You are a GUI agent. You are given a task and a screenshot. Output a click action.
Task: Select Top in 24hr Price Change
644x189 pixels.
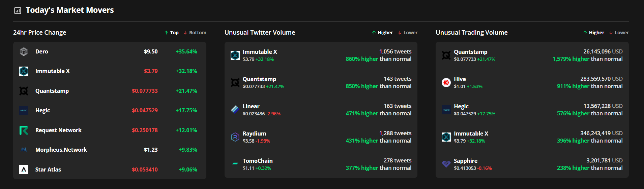click(172, 33)
